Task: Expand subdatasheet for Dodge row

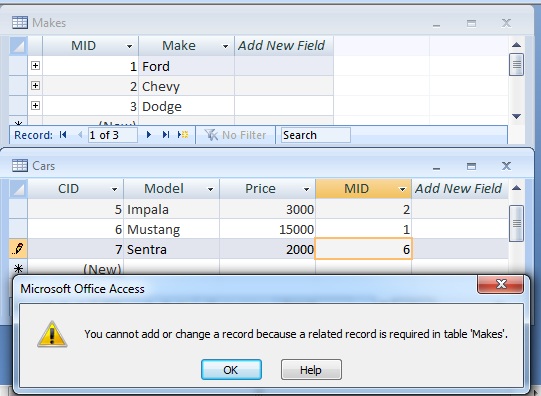Action: (35, 106)
